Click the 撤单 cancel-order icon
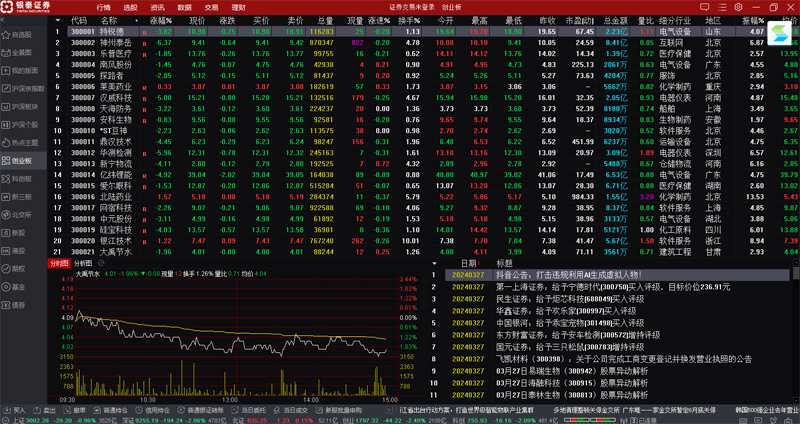The image size is (800, 424). click(x=67, y=410)
